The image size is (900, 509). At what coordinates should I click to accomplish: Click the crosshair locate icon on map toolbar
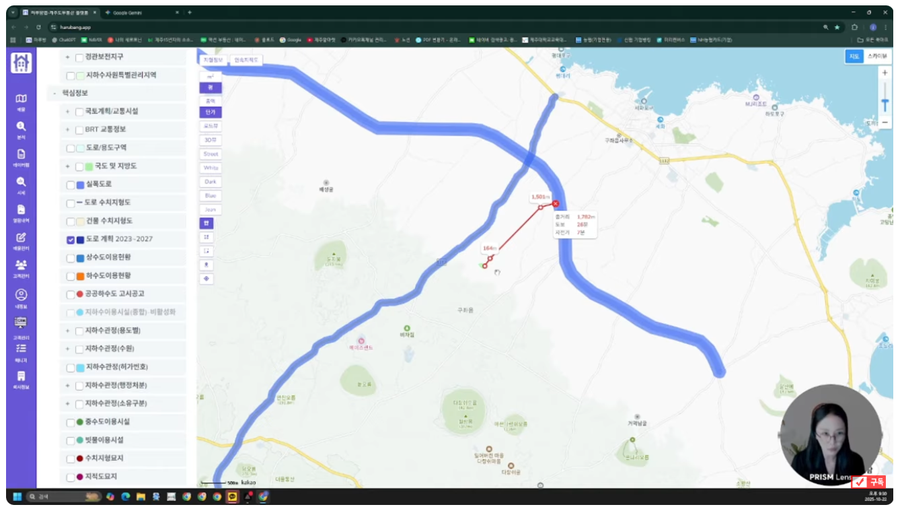click(208, 279)
